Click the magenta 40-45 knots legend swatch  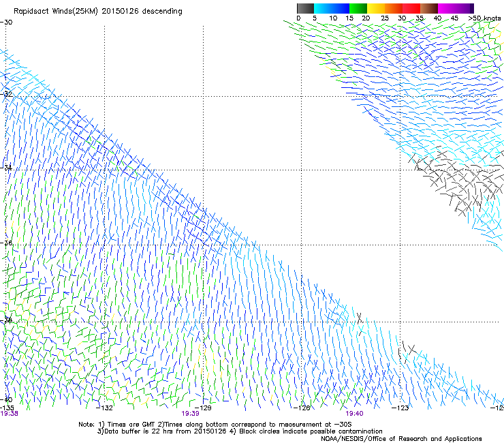click(447, 8)
